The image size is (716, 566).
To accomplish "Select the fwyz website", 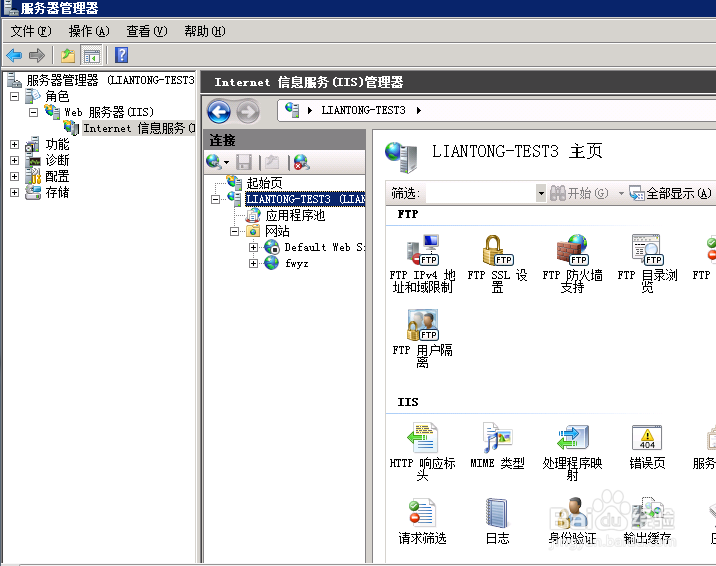I will click(x=296, y=263).
